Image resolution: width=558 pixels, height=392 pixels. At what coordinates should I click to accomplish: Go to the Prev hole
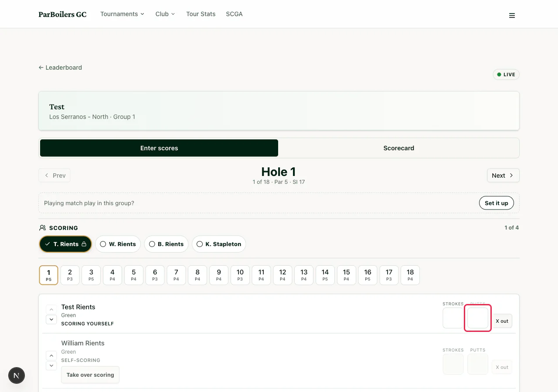pyautogui.click(x=54, y=176)
